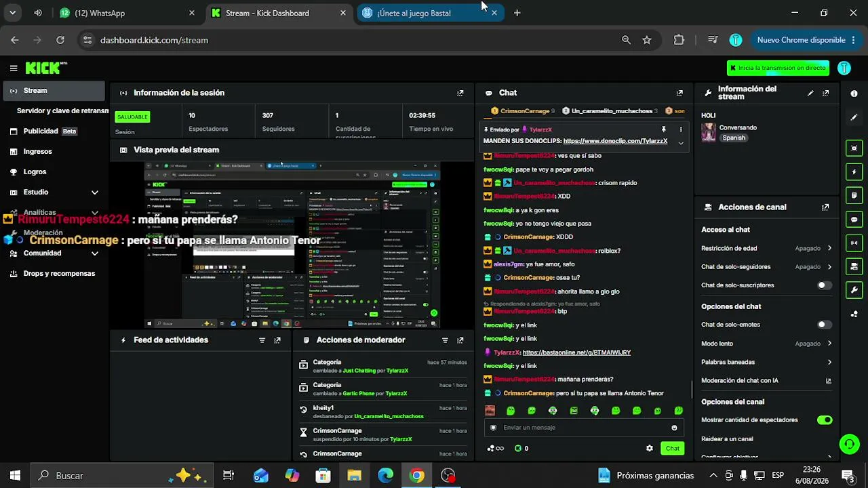Open the profile avatar in top bar
The width and height of the screenshot is (868, 488).
(x=844, y=68)
